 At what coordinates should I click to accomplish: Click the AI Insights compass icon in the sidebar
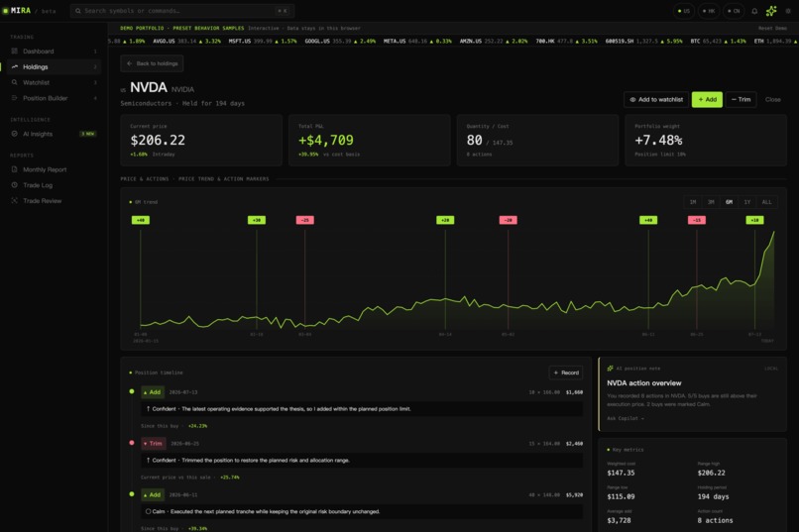[14, 134]
